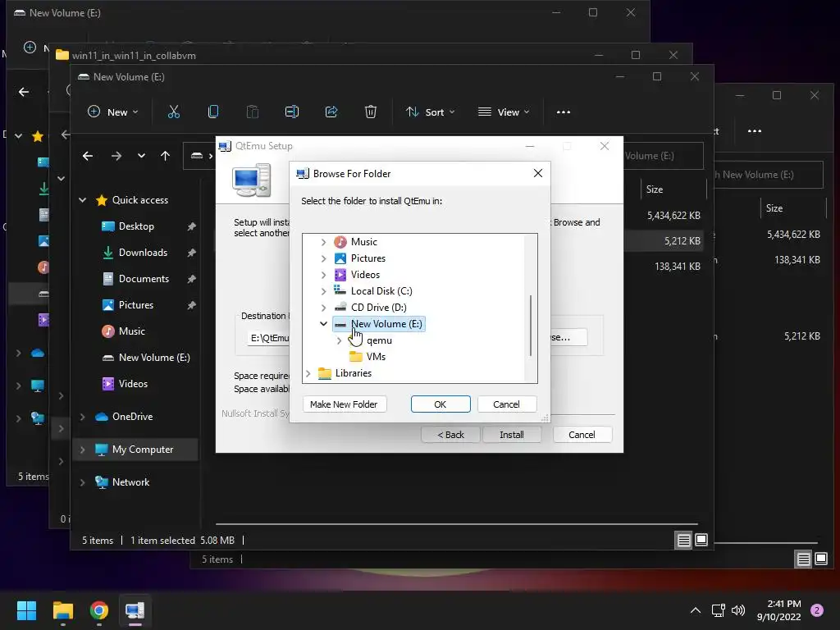Confirm folder with OK button
840x630 pixels.
coord(441,404)
